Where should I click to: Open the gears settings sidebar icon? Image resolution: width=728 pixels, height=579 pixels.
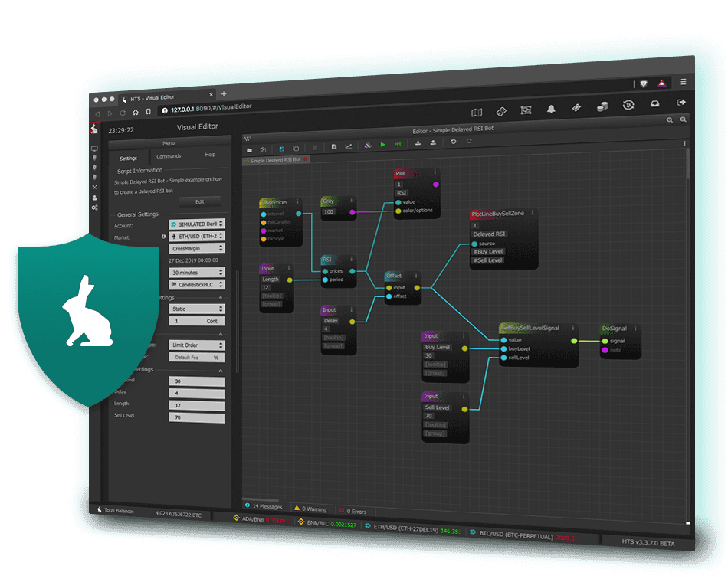click(95, 208)
